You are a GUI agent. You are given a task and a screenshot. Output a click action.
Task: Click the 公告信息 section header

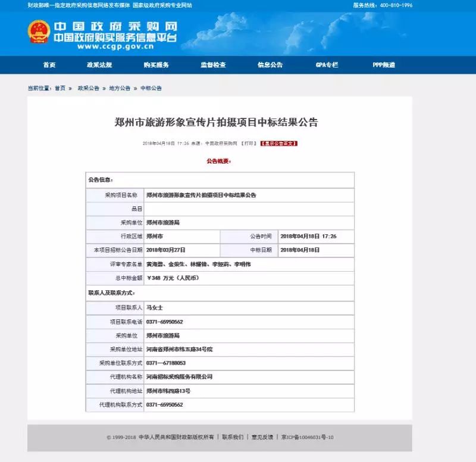[101, 180]
